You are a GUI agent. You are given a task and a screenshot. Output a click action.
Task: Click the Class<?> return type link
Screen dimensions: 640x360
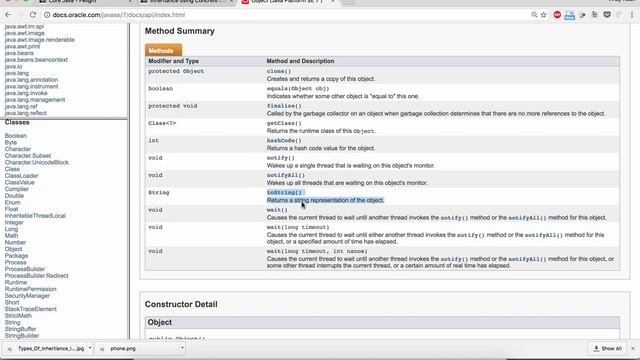(162, 123)
